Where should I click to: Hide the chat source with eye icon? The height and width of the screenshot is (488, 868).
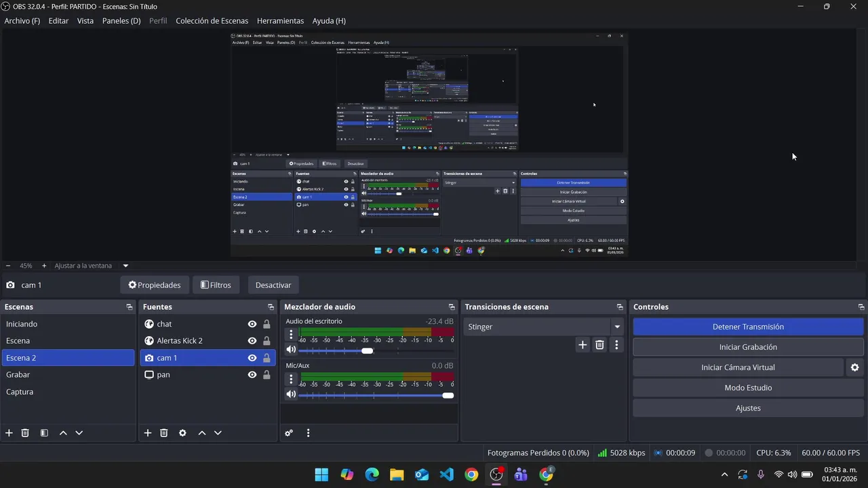click(x=252, y=324)
